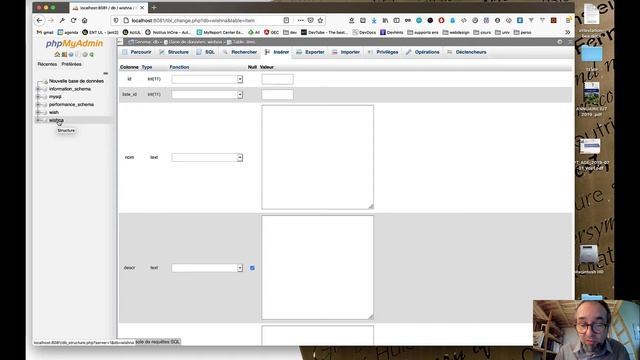Click the gmail bookmark
This screenshot has height=360, width=640.
point(45,32)
